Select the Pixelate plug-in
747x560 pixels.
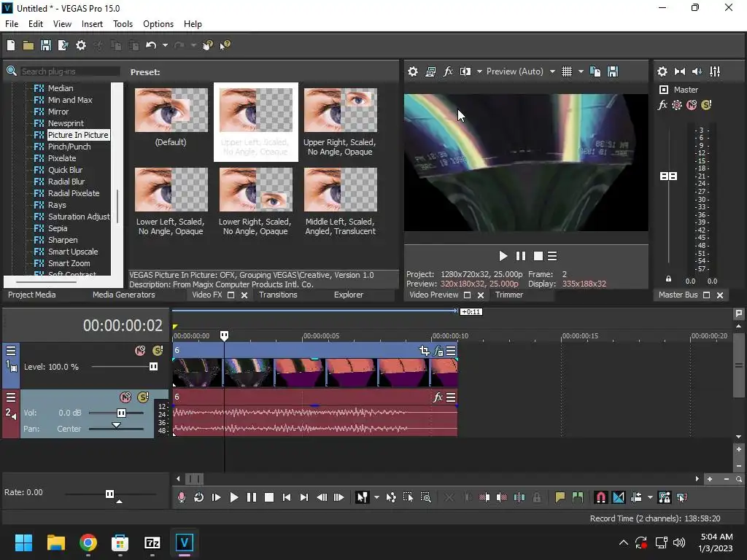[x=62, y=158]
